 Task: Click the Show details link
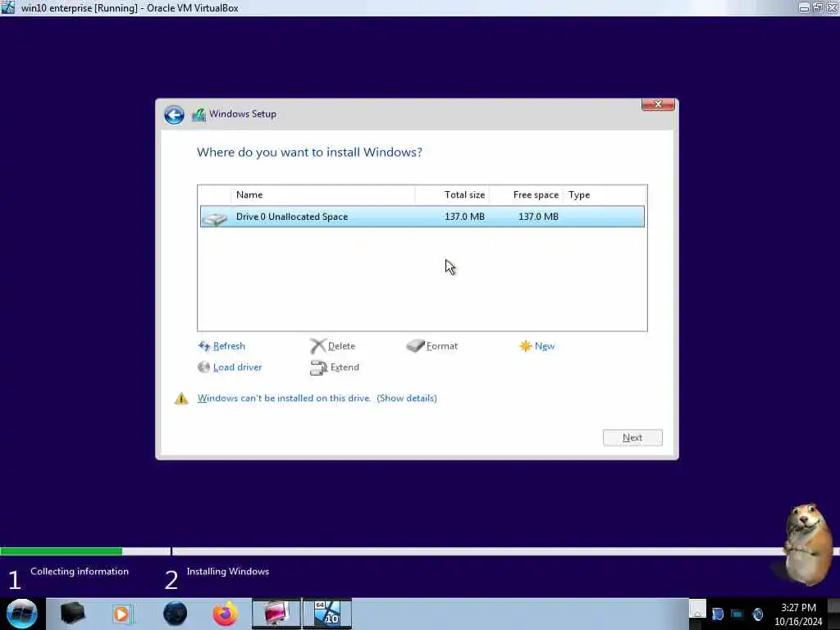tap(407, 398)
